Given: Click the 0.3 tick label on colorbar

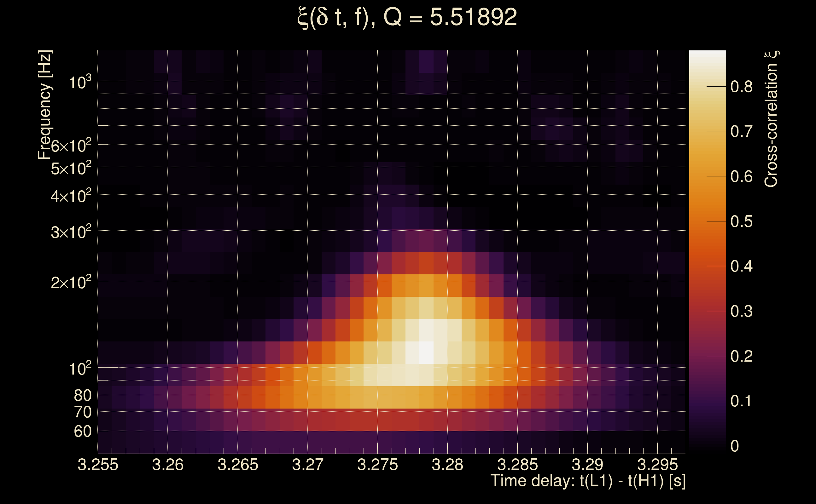Looking at the screenshot, I should pyautogui.click(x=741, y=311).
